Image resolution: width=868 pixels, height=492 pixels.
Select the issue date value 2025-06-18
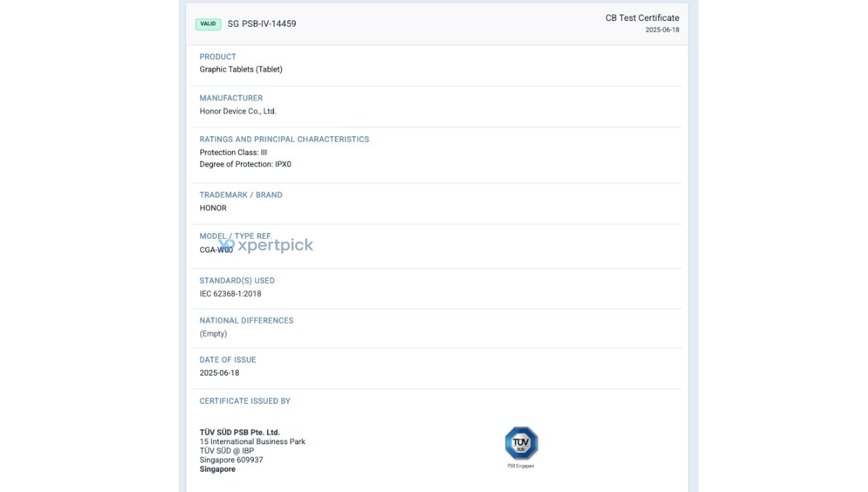pyautogui.click(x=219, y=373)
